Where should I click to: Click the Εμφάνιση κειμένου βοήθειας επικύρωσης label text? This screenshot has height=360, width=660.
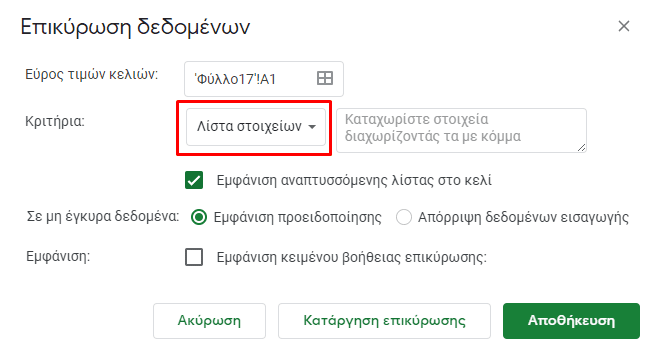point(351,257)
